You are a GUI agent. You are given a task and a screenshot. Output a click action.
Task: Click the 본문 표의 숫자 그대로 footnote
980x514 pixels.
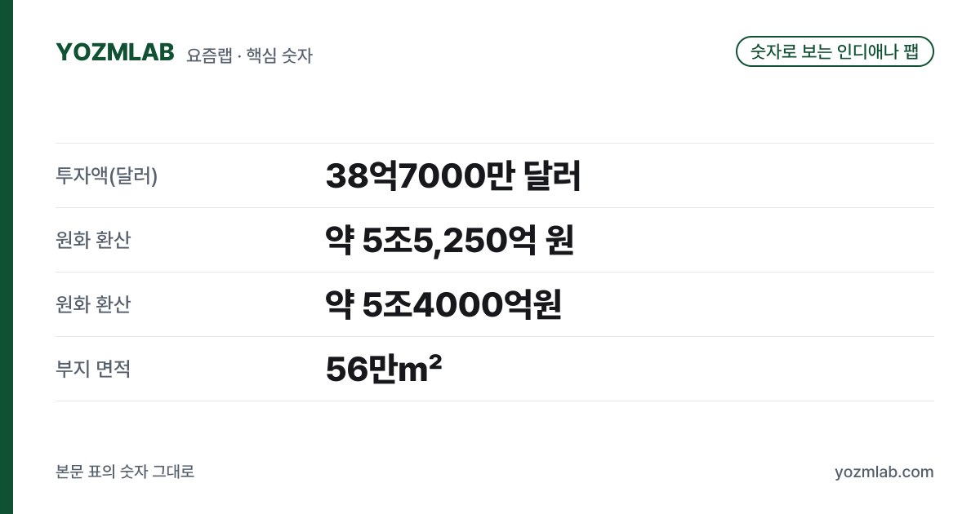click(125, 472)
